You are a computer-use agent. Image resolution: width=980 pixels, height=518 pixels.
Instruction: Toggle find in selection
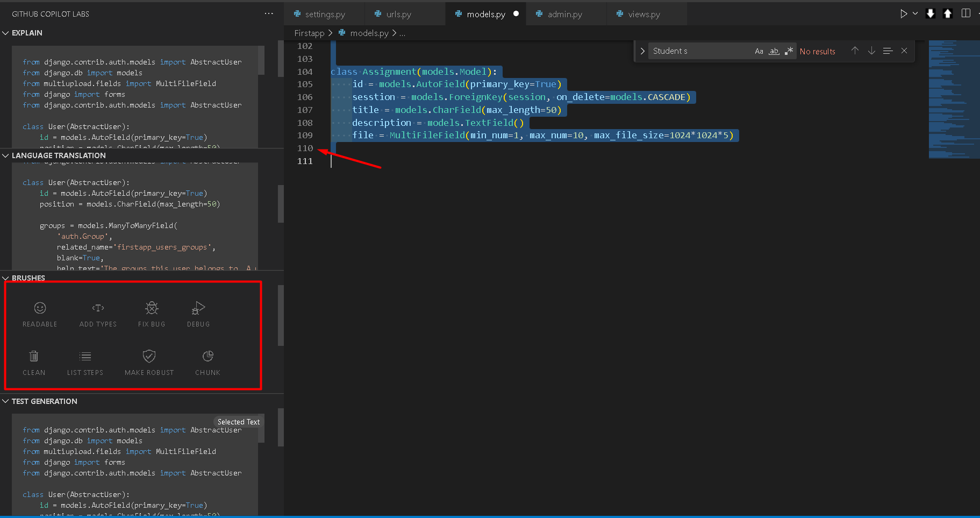(x=888, y=51)
